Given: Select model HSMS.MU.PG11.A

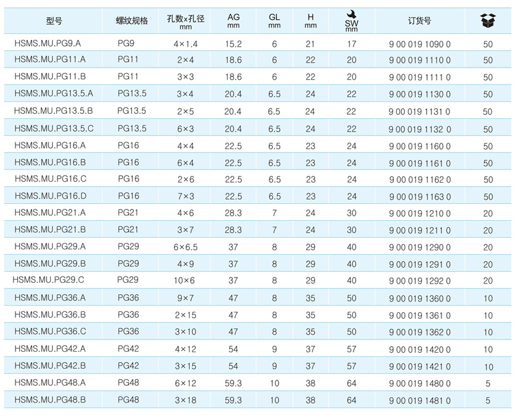Looking at the screenshot, I should point(50,59).
